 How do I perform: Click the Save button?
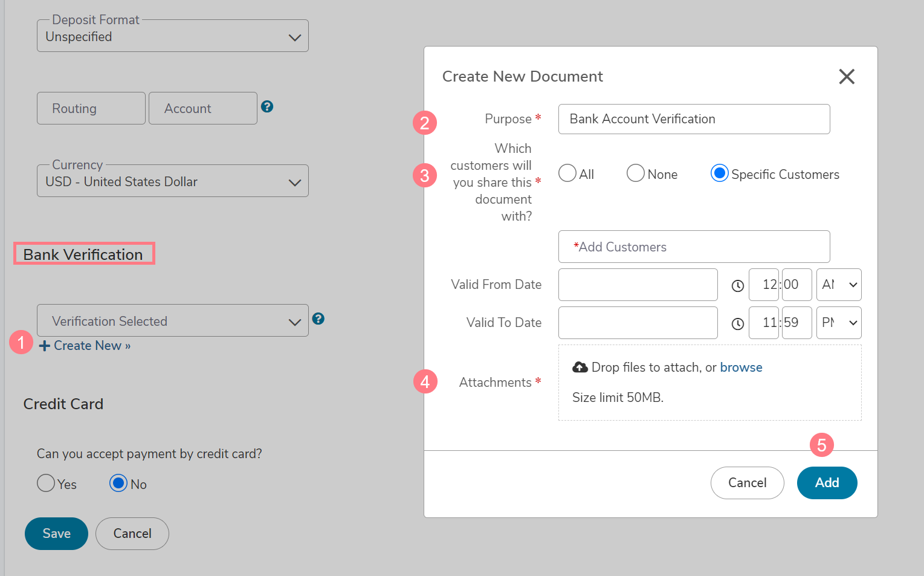click(x=56, y=534)
